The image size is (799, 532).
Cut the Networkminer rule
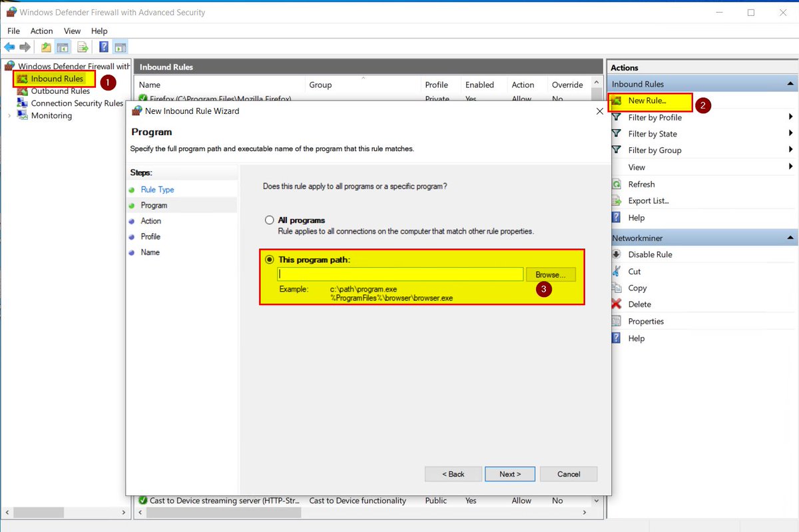click(634, 271)
